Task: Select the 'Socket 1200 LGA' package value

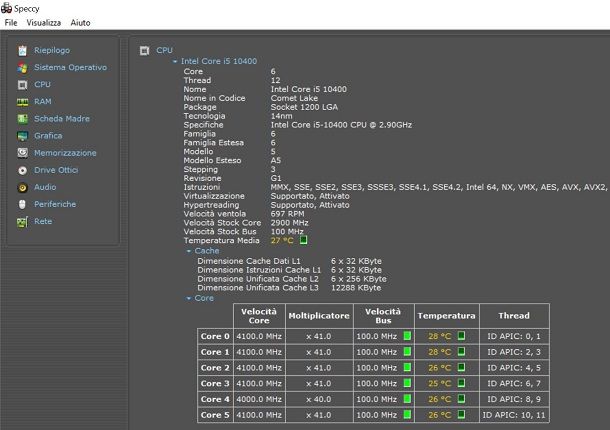Action: tap(305, 107)
